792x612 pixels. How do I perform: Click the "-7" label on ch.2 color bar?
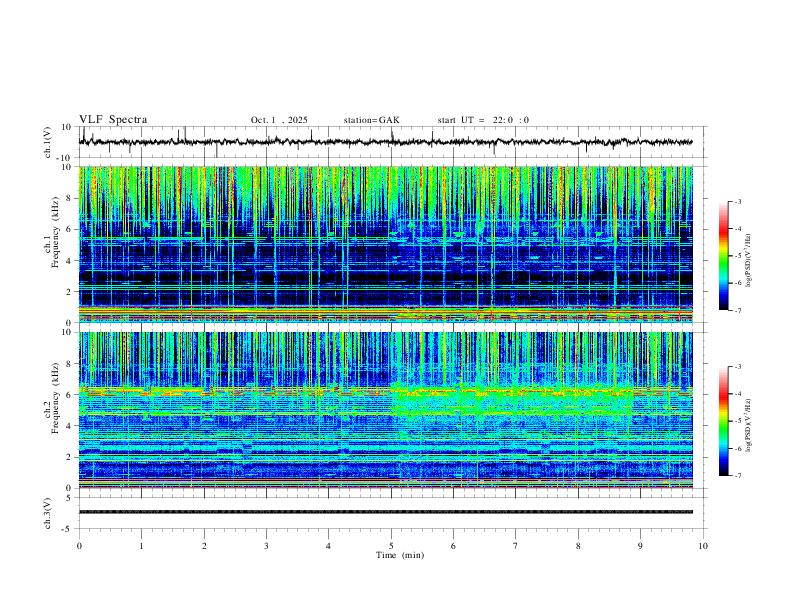tap(738, 476)
